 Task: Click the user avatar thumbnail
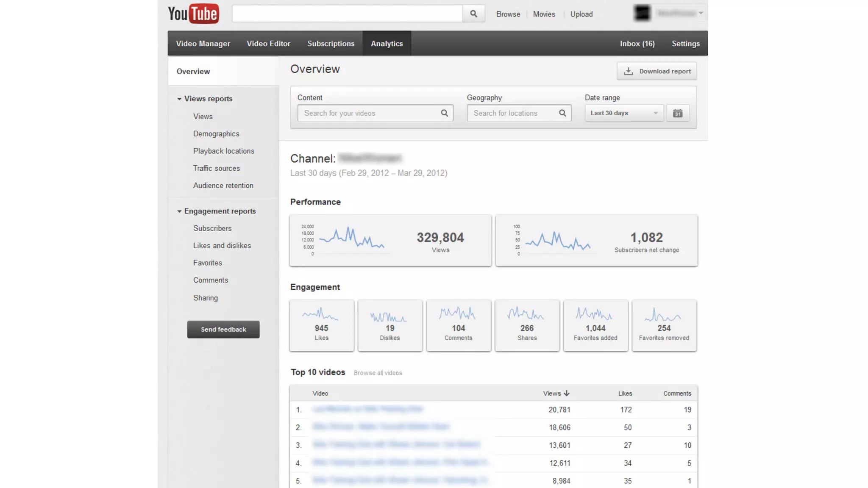[642, 13]
